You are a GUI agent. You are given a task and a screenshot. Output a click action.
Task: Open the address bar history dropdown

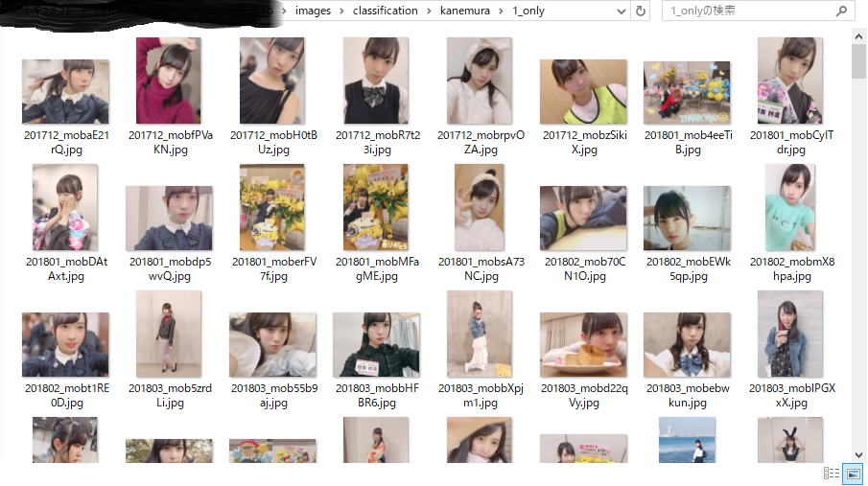tap(622, 12)
